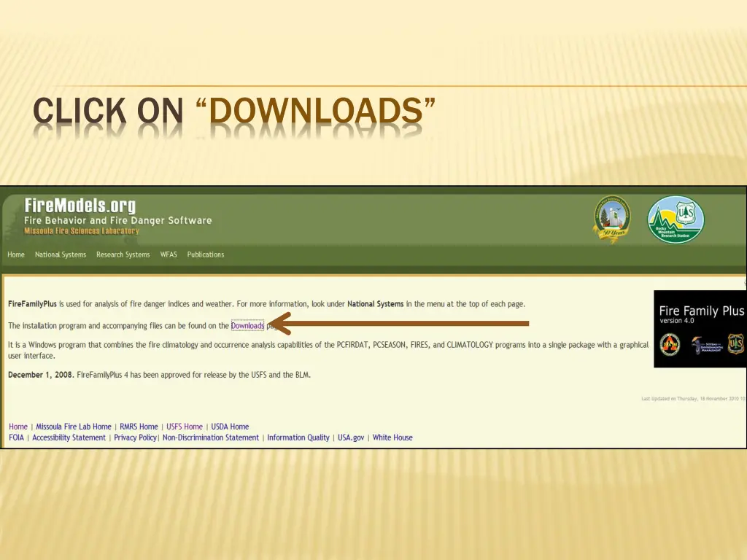Open the USA.gov footer link
This screenshot has height=560, width=747.
click(349, 437)
